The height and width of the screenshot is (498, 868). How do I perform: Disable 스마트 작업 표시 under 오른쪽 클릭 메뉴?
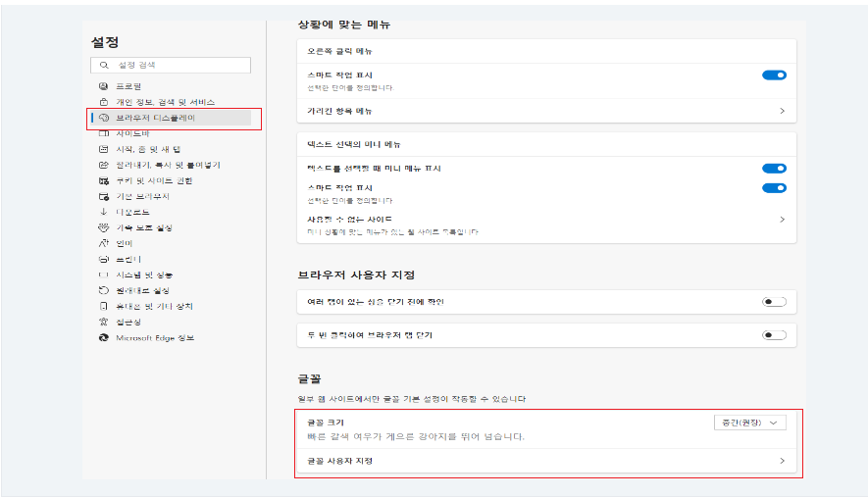(774, 75)
